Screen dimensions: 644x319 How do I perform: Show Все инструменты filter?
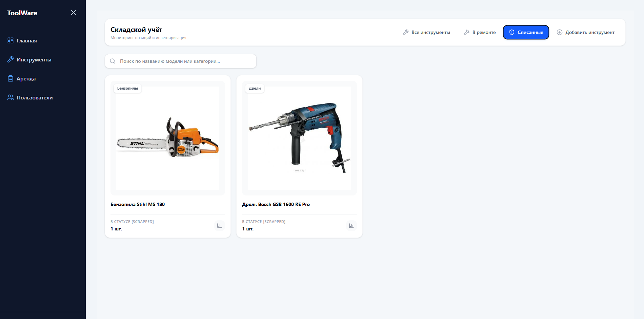pyautogui.click(x=426, y=32)
